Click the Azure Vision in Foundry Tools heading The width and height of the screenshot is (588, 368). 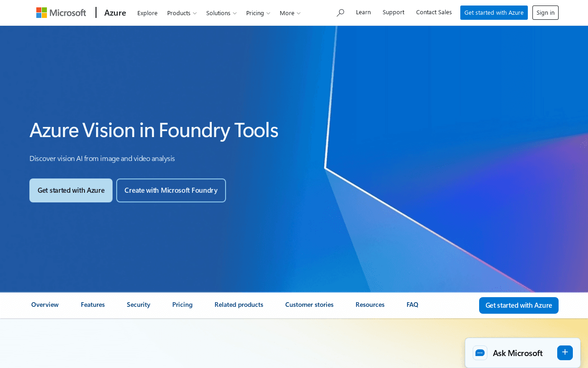(154, 130)
